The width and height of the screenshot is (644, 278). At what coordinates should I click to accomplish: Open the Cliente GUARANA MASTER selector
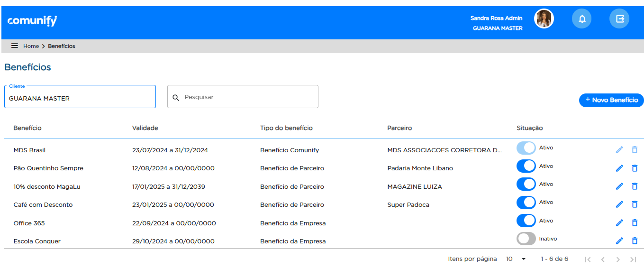click(x=80, y=97)
